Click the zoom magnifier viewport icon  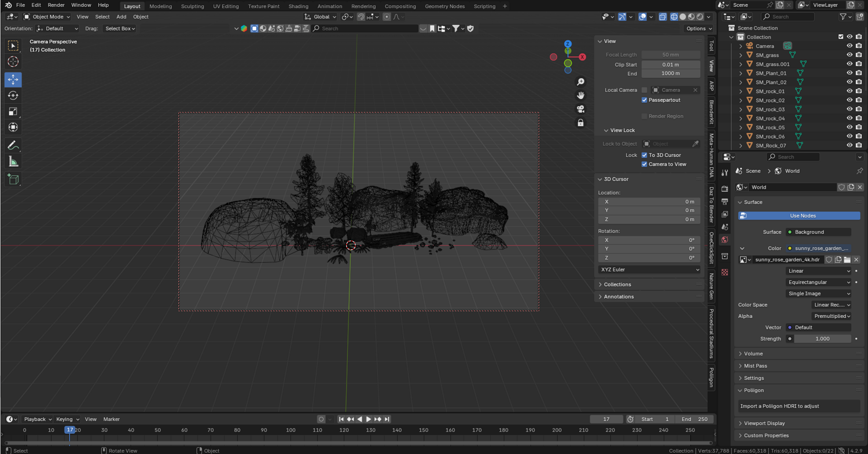pos(580,82)
